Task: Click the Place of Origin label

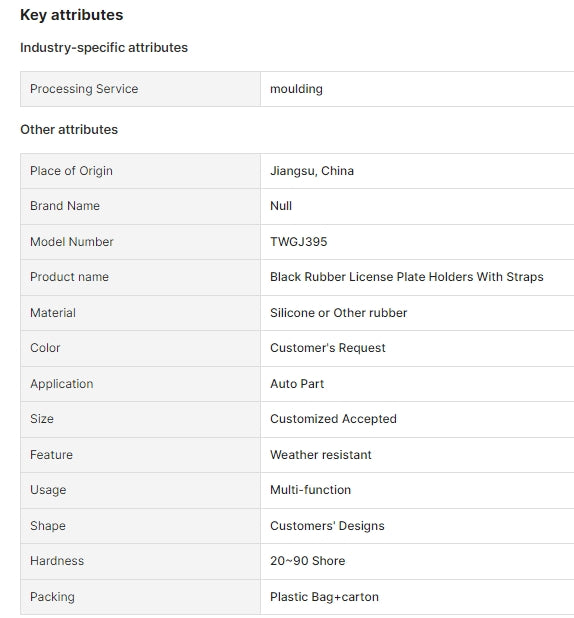Action: coord(71,171)
